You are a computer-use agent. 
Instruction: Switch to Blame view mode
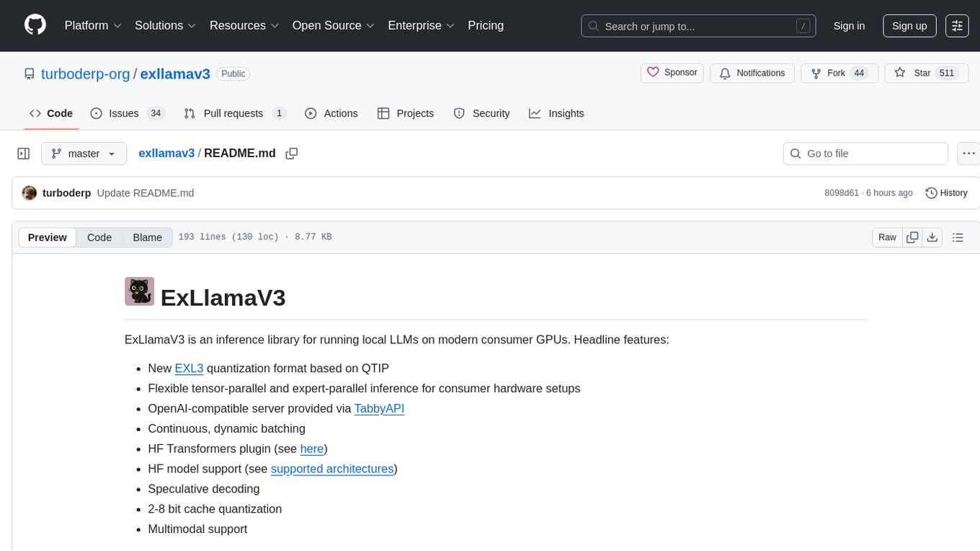click(147, 237)
